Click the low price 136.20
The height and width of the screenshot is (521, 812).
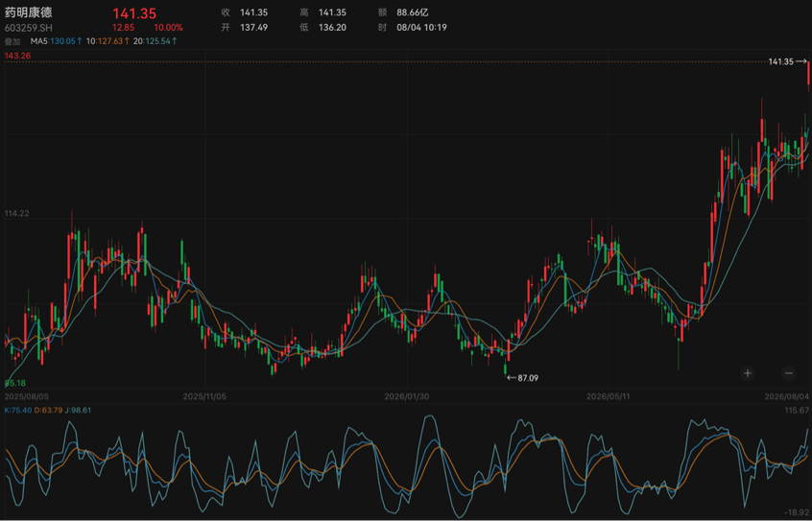332,28
